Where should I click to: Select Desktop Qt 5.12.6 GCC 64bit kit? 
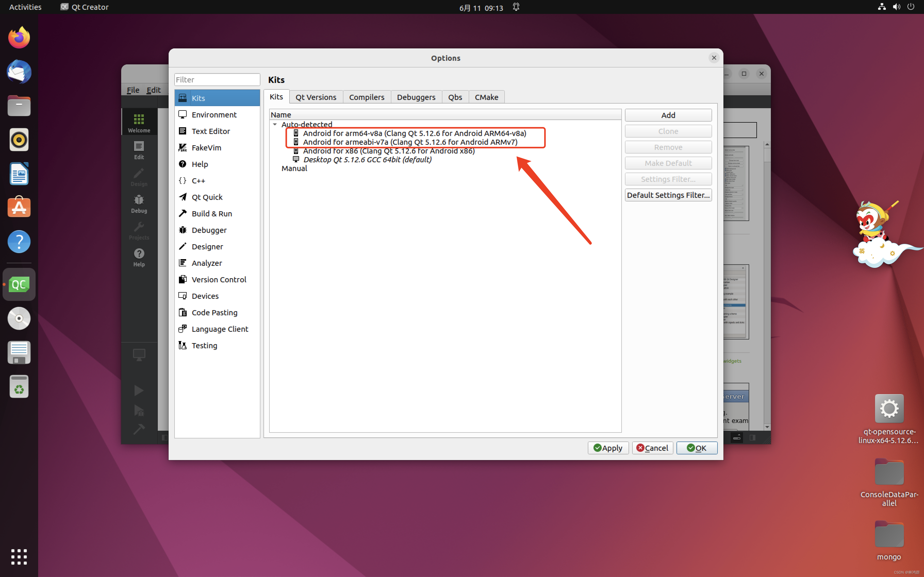pyautogui.click(x=367, y=160)
